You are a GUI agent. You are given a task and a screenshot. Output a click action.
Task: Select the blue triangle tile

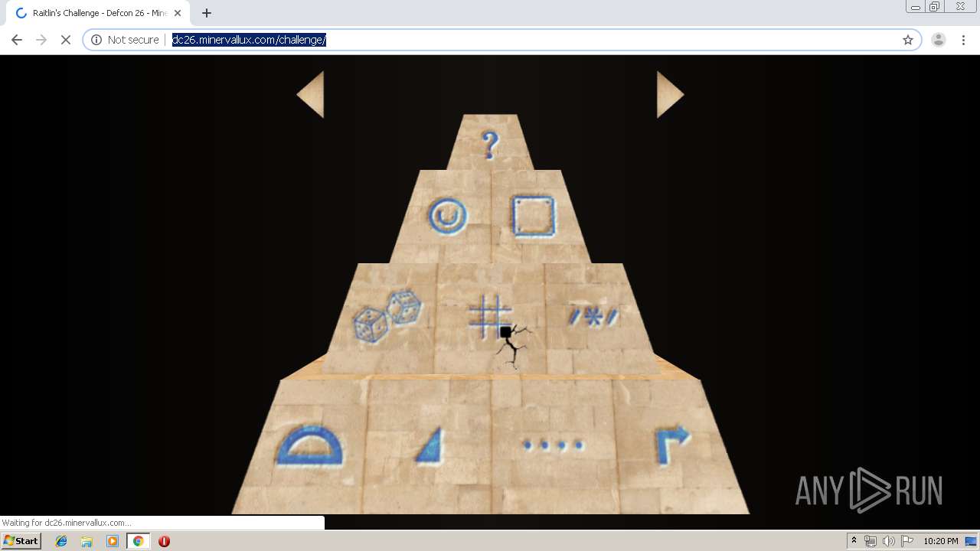pyautogui.click(x=430, y=446)
